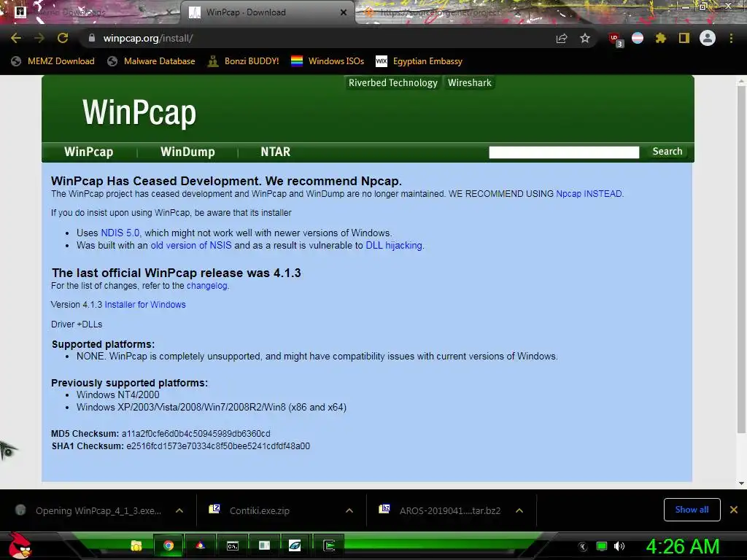The width and height of the screenshot is (747, 560).
Task: Open the NTAR nav menu item
Action: [275, 152]
